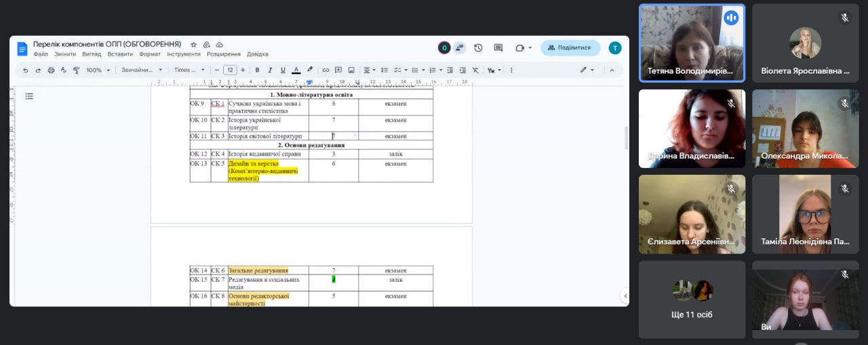Click the clear formatting icon

[475, 70]
